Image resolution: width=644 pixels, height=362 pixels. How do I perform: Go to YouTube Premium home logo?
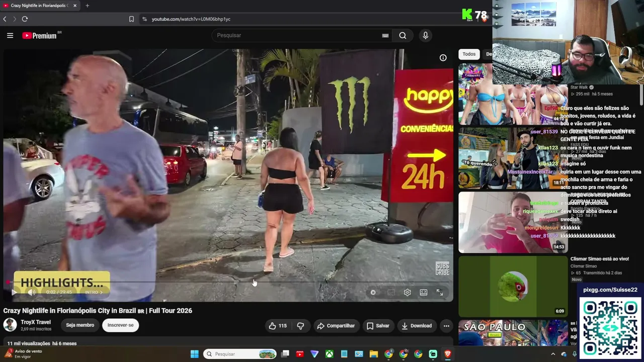tap(39, 36)
